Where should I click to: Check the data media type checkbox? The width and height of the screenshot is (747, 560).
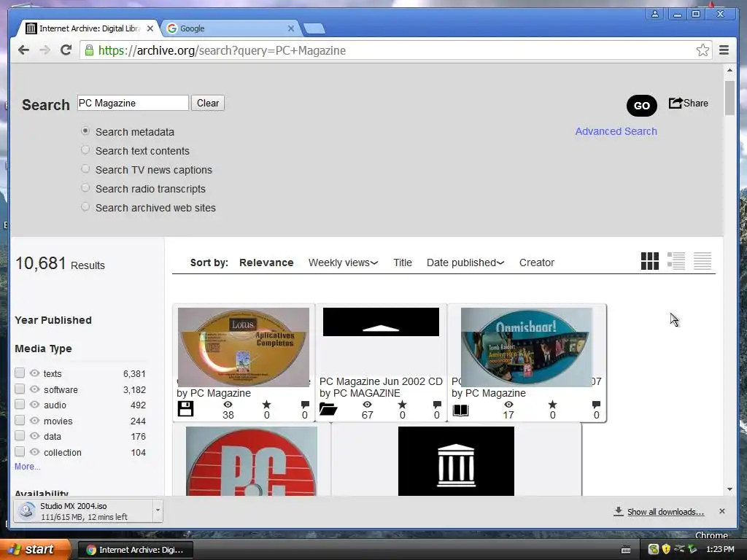tap(20, 436)
